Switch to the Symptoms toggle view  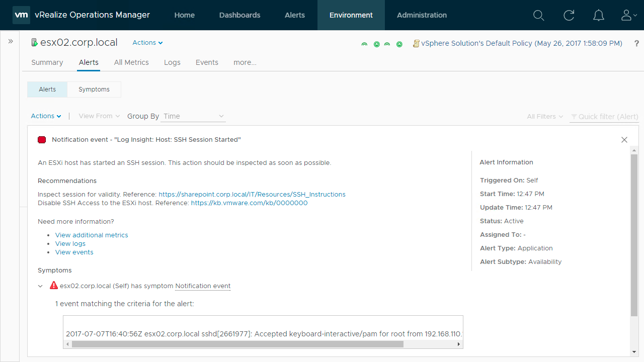[x=94, y=89]
